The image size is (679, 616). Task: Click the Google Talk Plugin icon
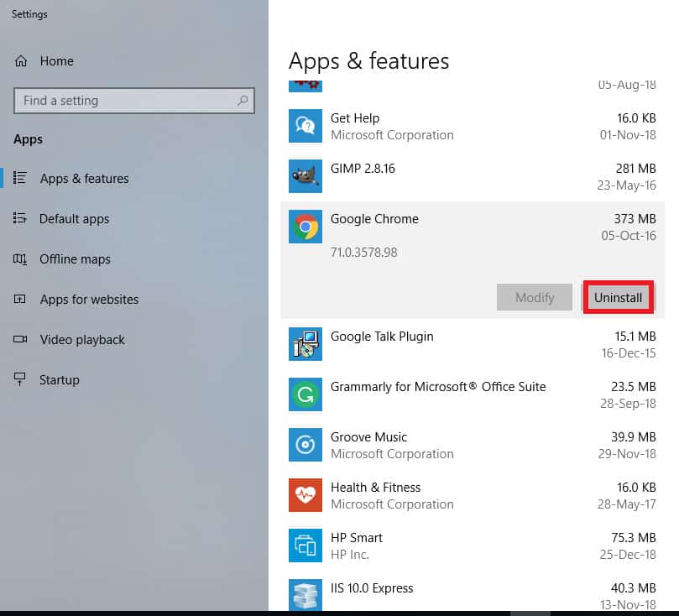point(305,344)
